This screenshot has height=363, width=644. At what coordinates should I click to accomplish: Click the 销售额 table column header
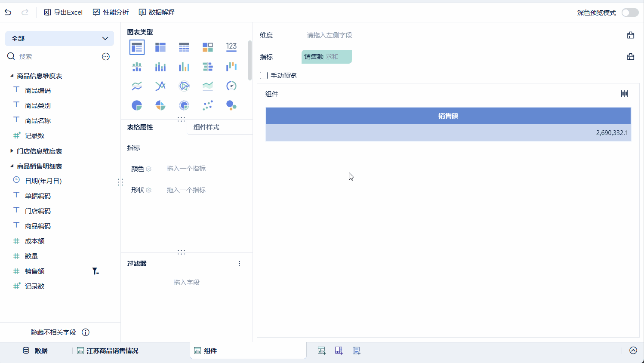pyautogui.click(x=448, y=116)
